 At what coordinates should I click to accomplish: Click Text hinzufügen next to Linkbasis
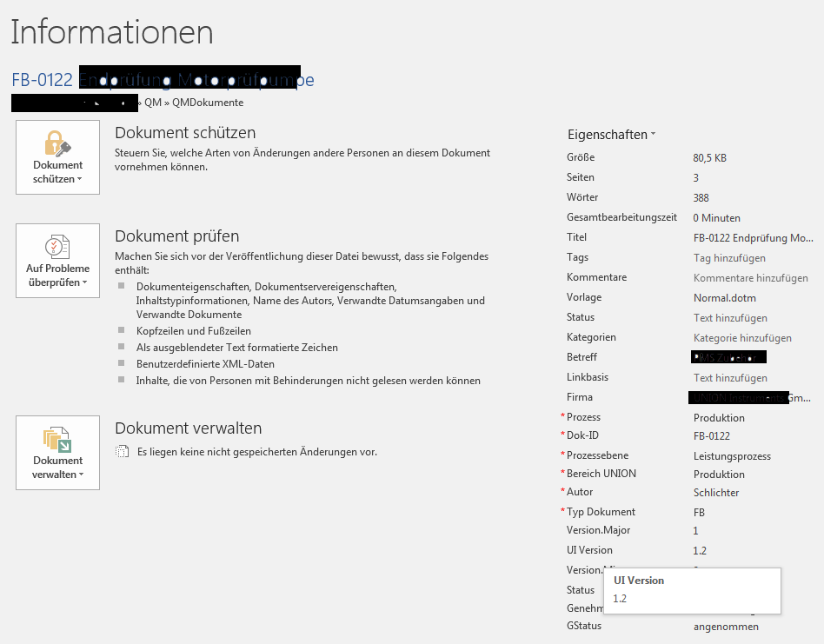coord(730,378)
